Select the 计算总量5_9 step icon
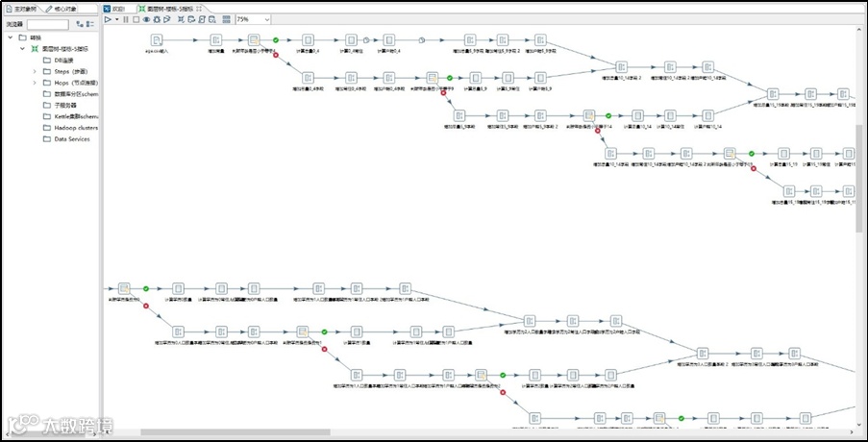Viewport: 868px width, 442px height. [476, 78]
